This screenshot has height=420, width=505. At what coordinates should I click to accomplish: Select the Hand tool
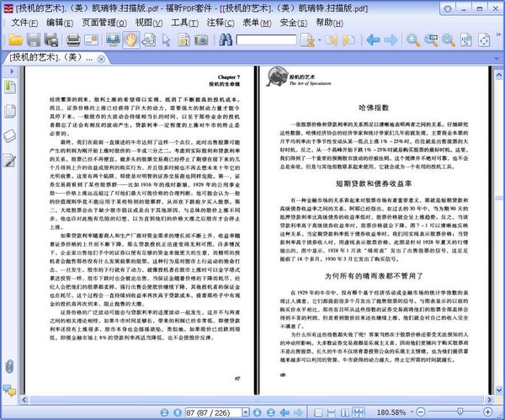point(130,40)
